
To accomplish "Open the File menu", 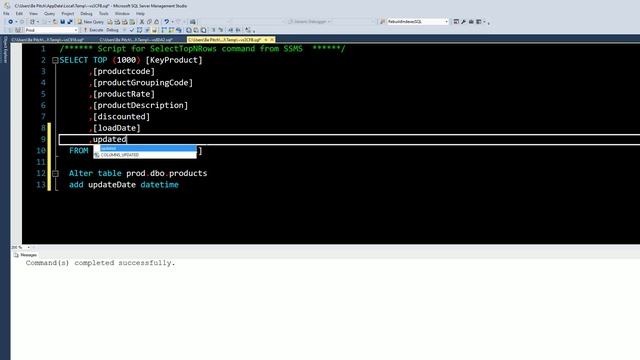I will 6,13.
